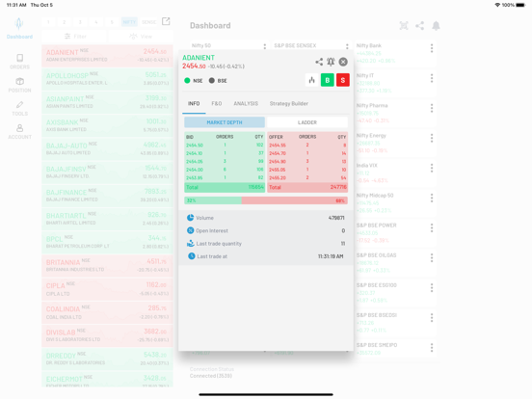Select the CIPLA watchlist row
Viewport: 532px width, 399px height.
pyautogui.click(x=107, y=289)
